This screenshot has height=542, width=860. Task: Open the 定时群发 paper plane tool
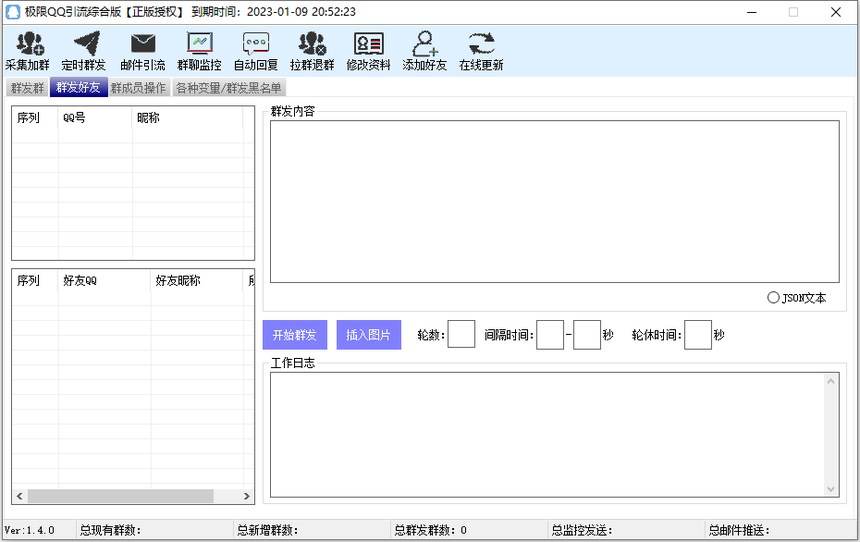tap(83, 51)
